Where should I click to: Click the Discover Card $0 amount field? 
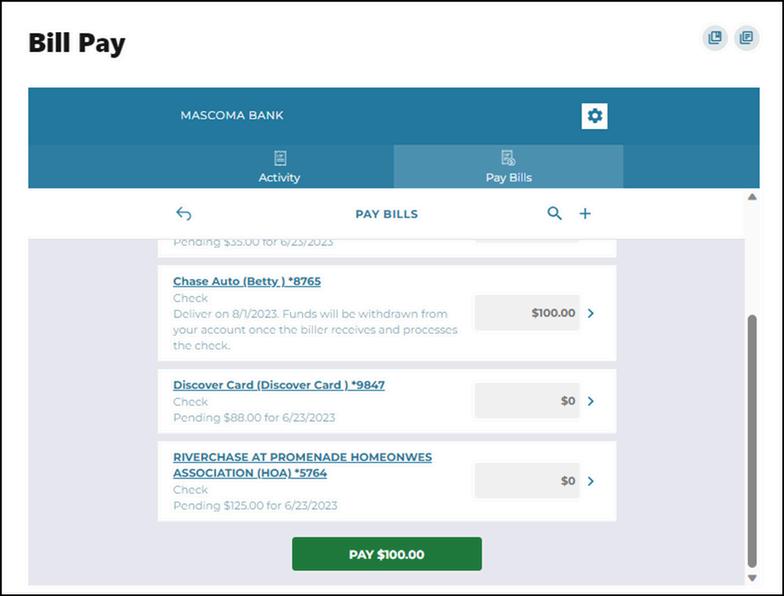click(527, 401)
